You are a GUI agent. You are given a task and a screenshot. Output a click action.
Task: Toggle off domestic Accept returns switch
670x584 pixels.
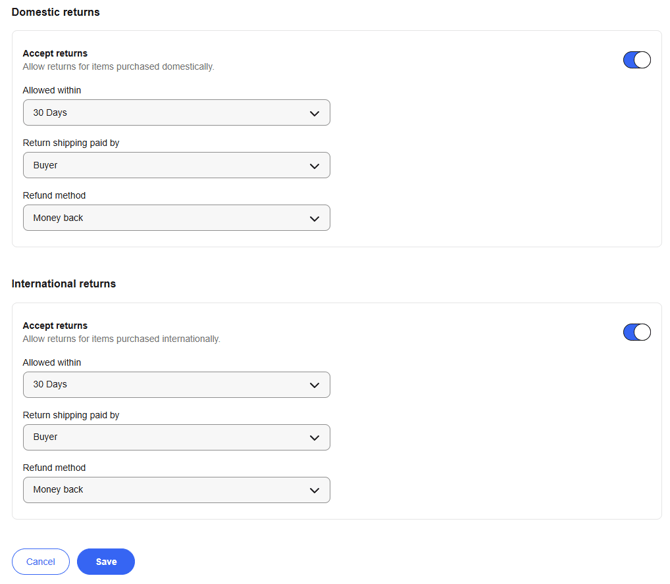636,60
